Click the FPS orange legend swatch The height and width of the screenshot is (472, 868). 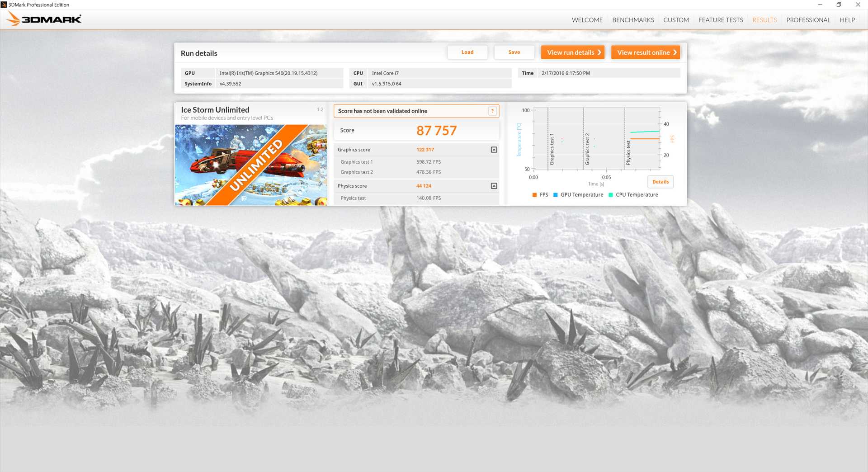pyautogui.click(x=535, y=195)
